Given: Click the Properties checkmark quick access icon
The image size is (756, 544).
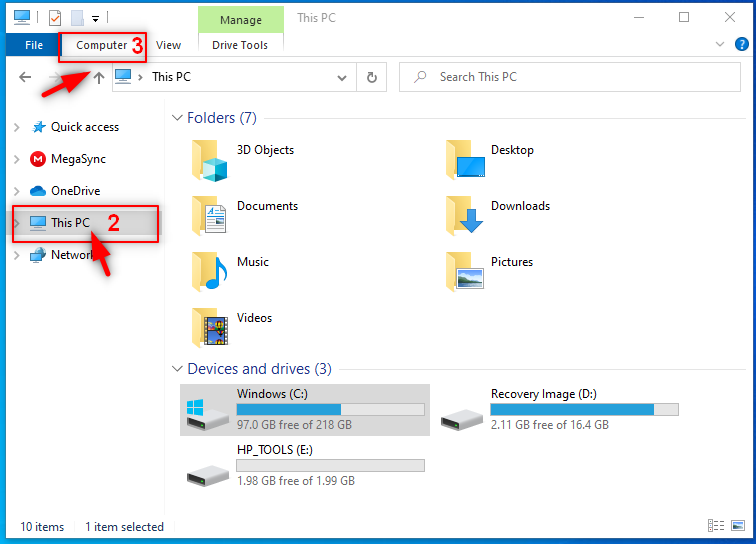Looking at the screenshot, I should [x=55, y=18].
